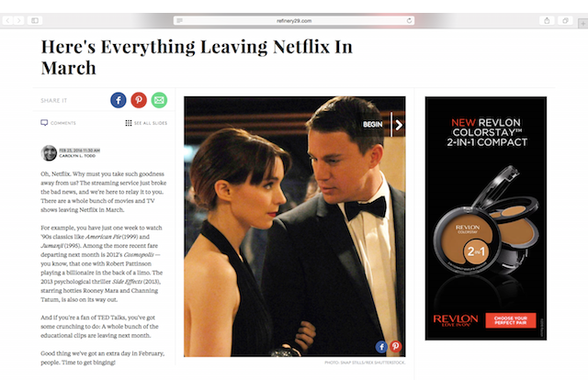This screenshot has width=588, height=391.
Task: Pin photo via small Pinterest icon
Action: (x=395, y=346)
